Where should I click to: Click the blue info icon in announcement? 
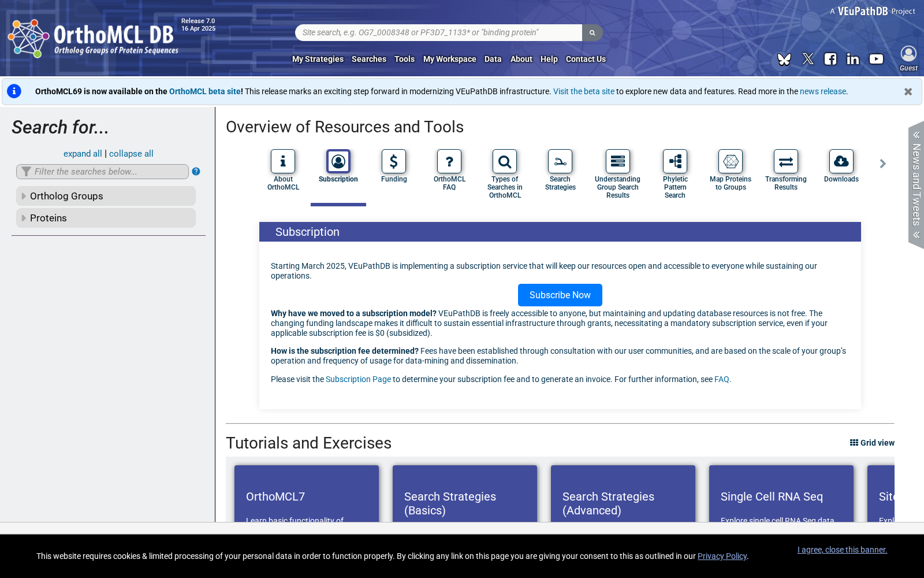click(14, 91)
